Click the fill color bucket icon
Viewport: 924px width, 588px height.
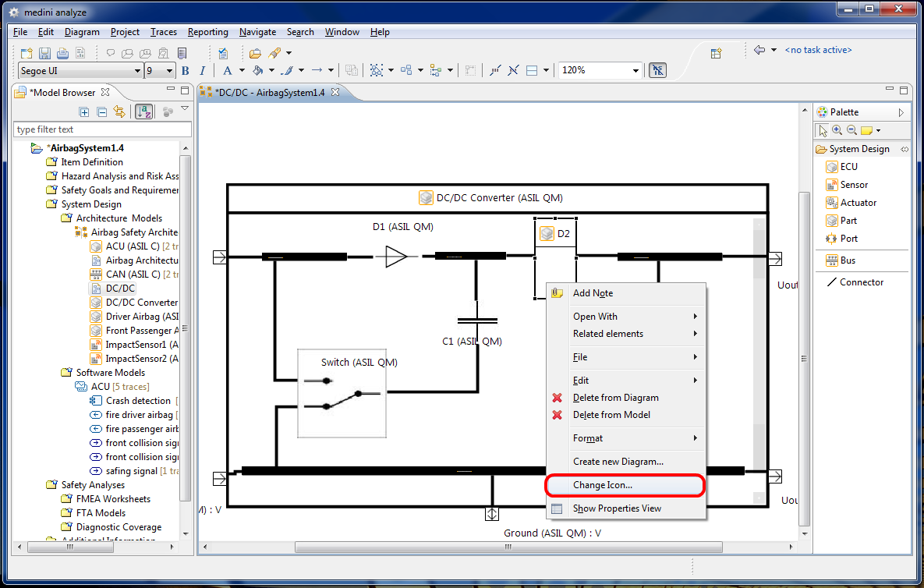[257, 70]
